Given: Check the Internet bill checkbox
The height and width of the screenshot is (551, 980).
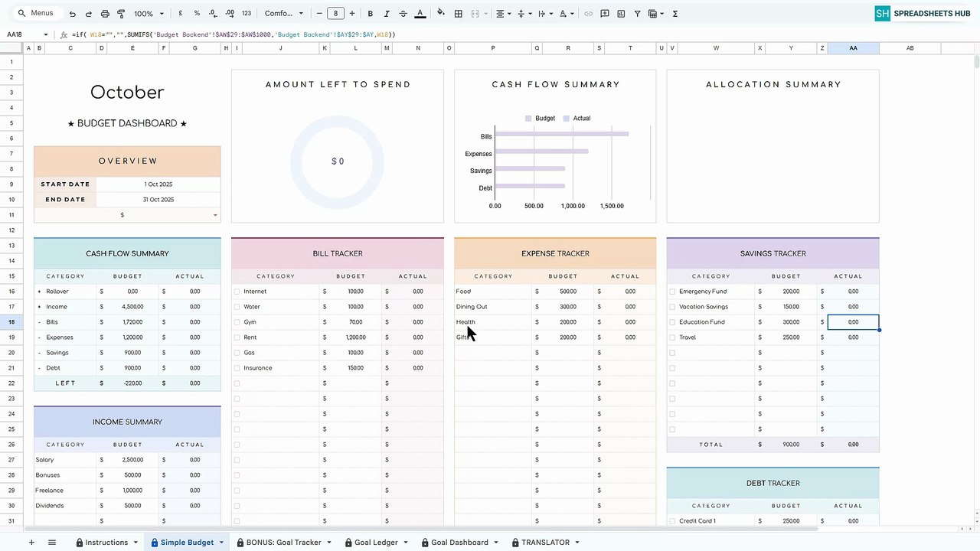Looking at the screenshot, I should pyautogui.click(x=237, y=292).
